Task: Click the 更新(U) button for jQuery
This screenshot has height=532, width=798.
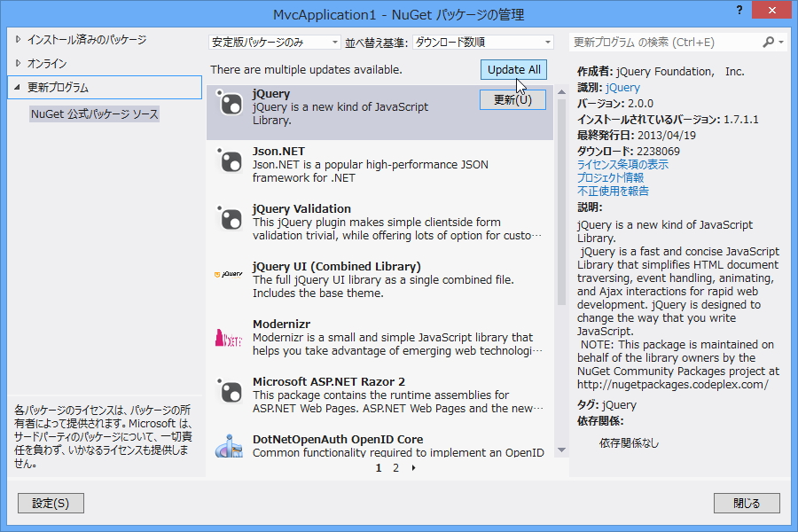Action: pos(514,99)
